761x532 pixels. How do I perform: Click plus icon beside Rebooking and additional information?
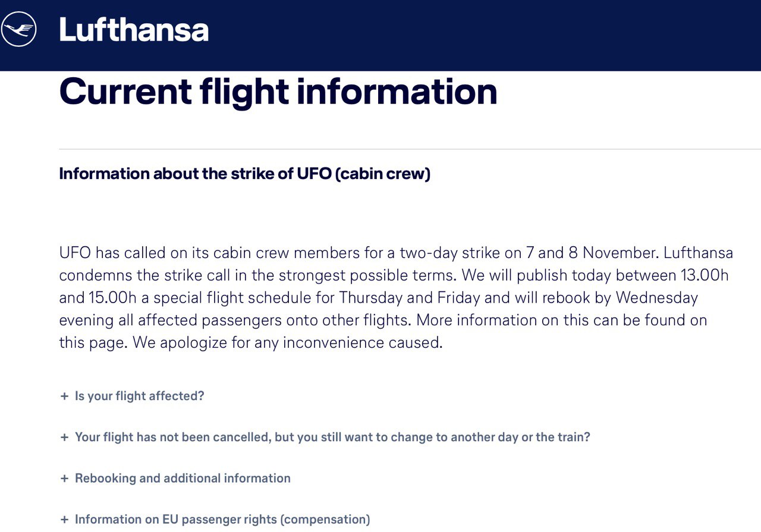pyautogui.click(x=64, y=478)
